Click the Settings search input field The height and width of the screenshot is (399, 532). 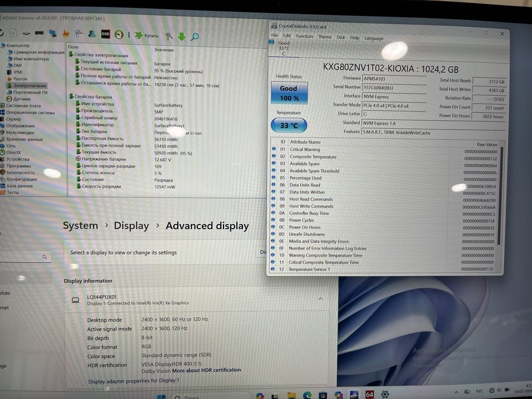[x=26, y=257]
